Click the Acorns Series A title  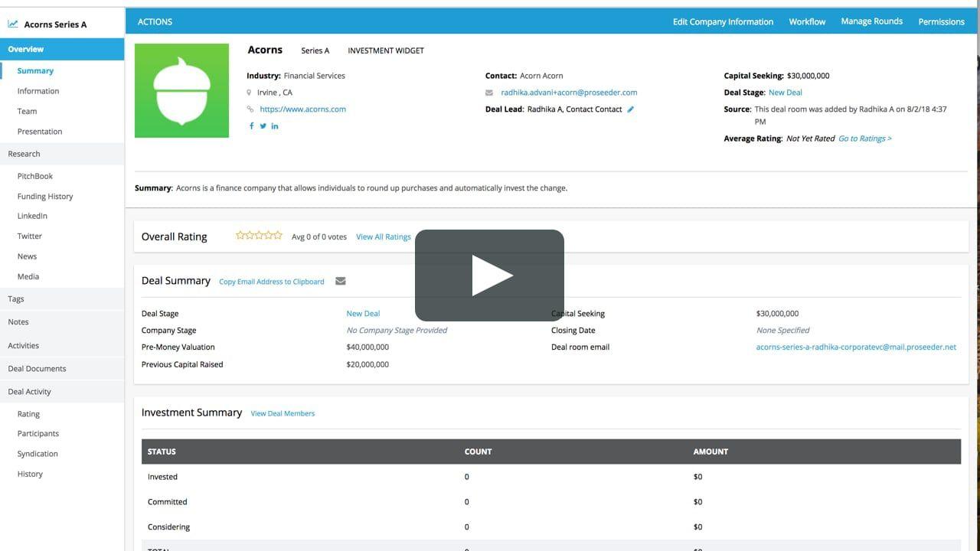tap(55, 24)
